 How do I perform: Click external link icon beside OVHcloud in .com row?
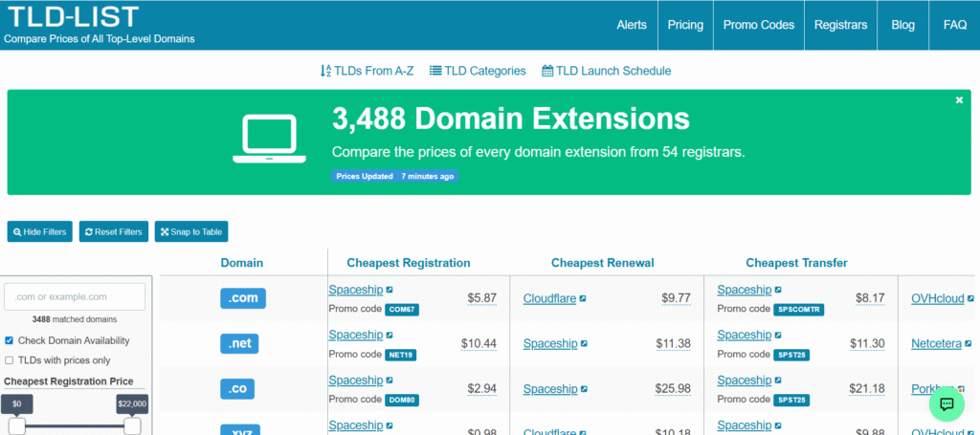pos(970,299)
